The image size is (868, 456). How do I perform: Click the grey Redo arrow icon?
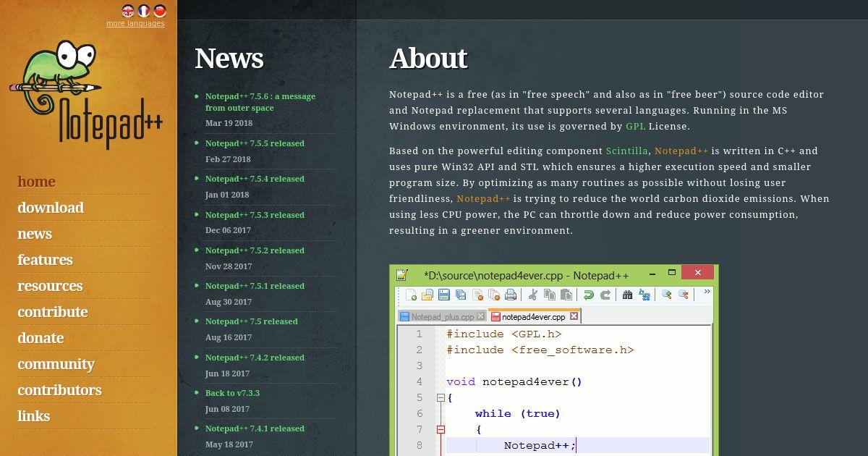tap(605, 295)
